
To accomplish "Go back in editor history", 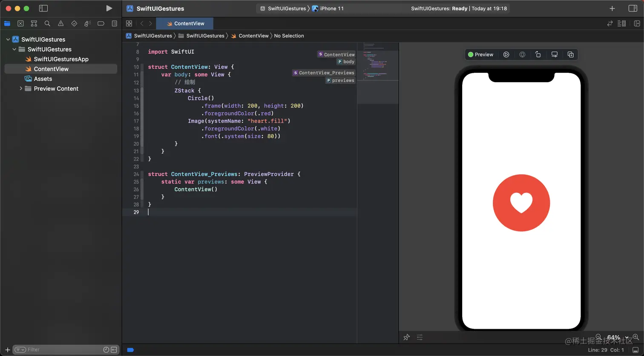I will (x=142, y=23).
